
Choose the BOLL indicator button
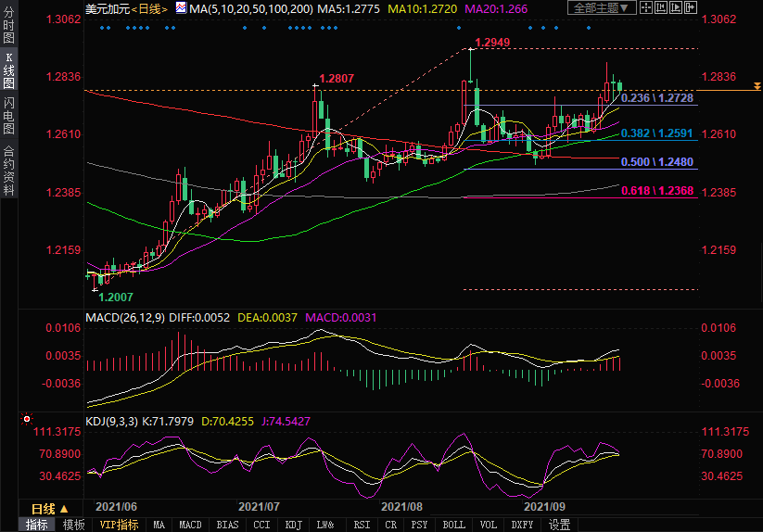(x=453, y=525)
